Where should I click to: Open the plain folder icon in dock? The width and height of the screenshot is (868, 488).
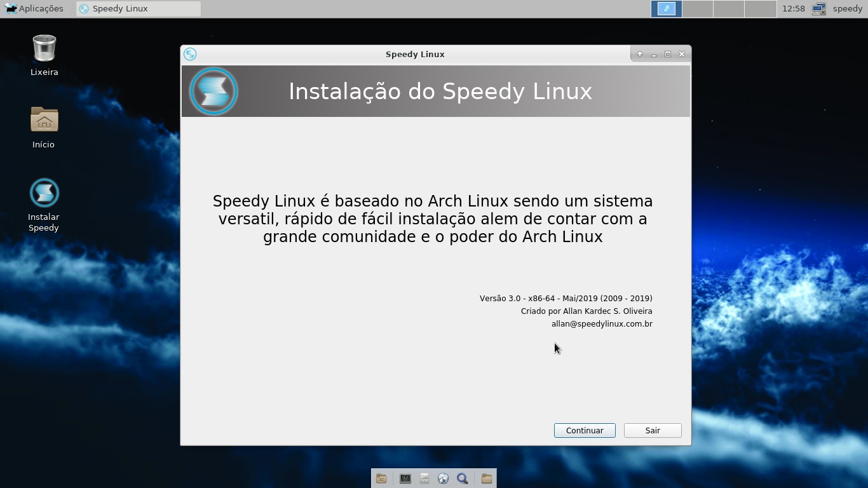pos(487,478)
